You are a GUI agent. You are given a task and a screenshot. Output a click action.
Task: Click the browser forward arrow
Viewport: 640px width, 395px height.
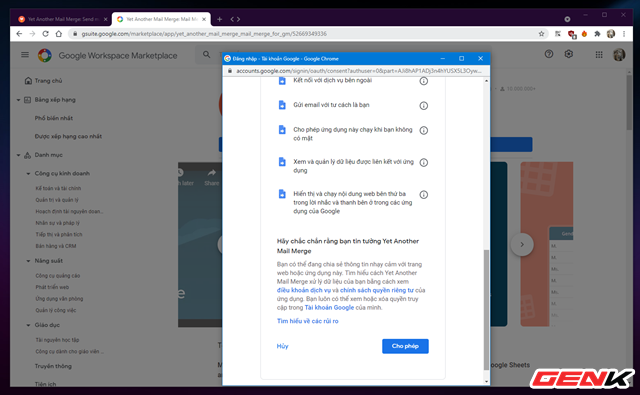click(x=32, y=34)
